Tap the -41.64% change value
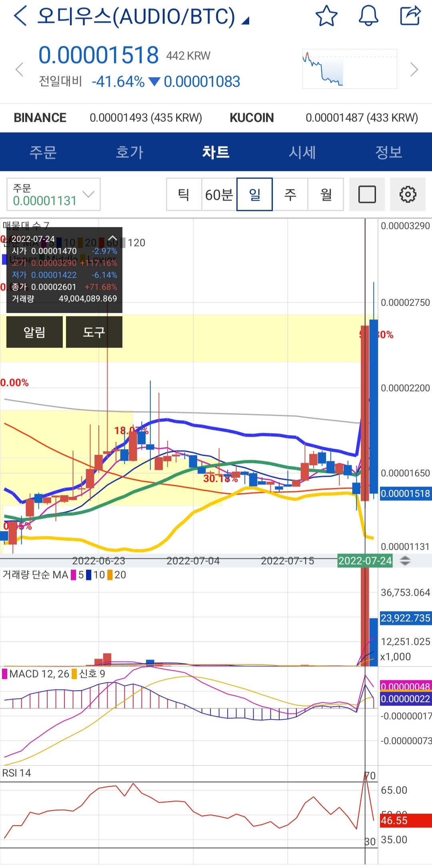The height and width of the screenshot is (868, 432). coord(118,82)
